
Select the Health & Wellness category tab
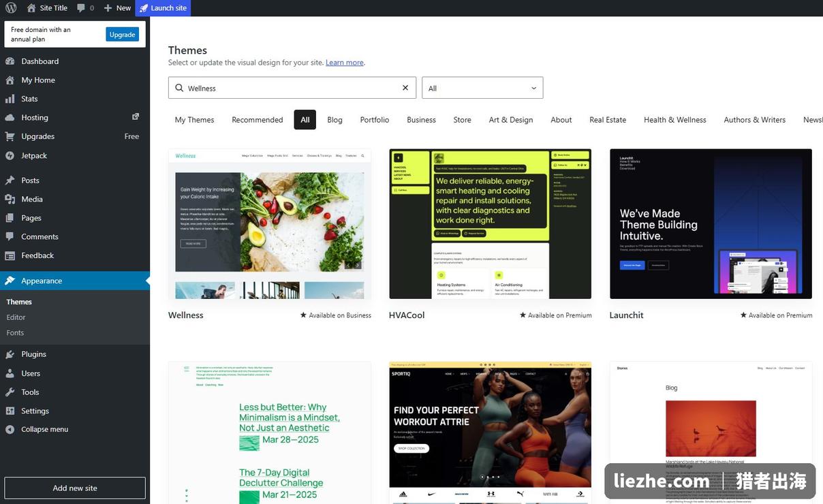(675, 120)
